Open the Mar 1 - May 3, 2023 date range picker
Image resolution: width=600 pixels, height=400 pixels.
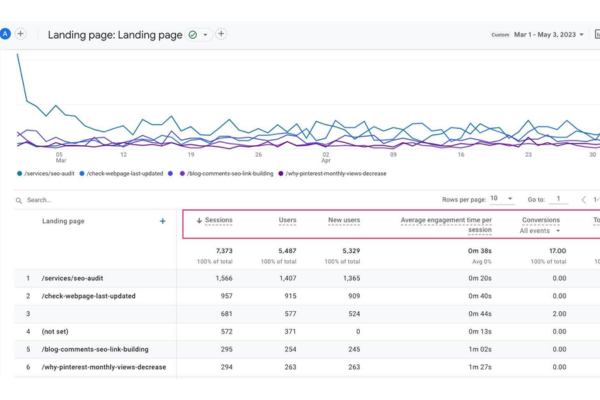coord(549,34)
